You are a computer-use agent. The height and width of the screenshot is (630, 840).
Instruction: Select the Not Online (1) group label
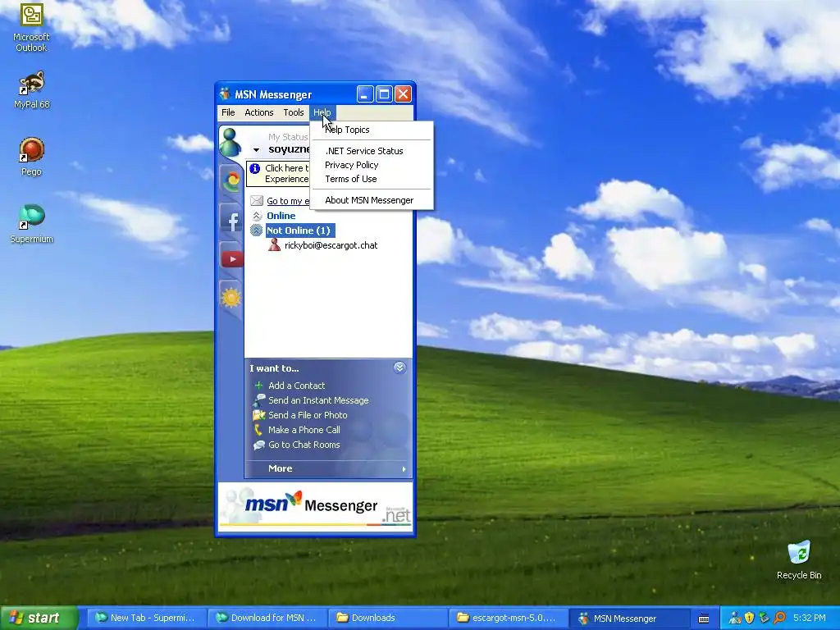click(299, 231)
